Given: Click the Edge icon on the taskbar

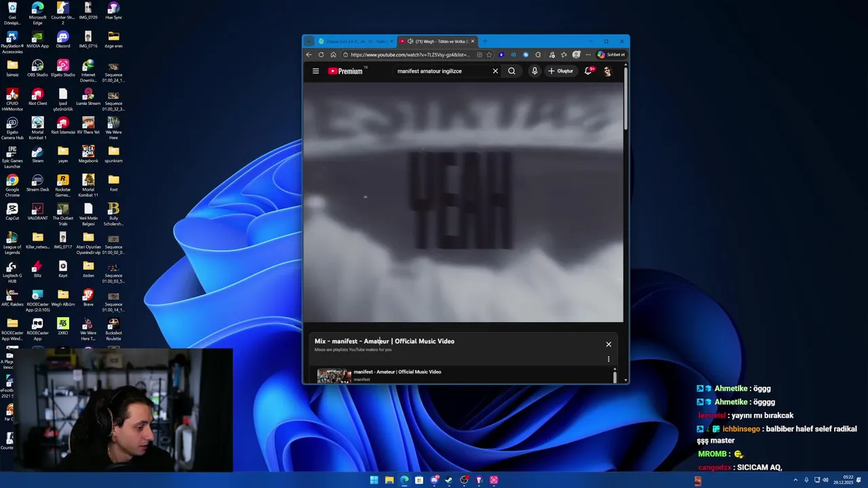Looking at the screenshot, I should pyautogui.click(x=404, y=481).
